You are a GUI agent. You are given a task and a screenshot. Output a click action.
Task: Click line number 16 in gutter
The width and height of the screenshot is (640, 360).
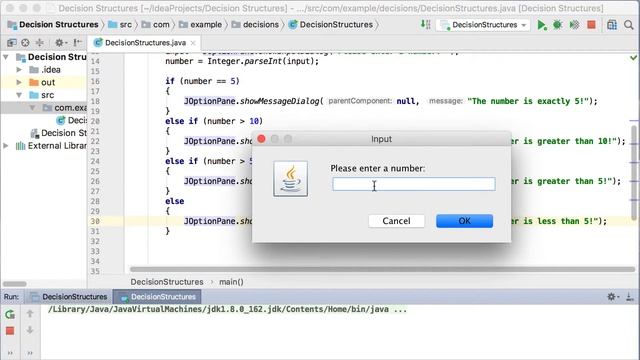pos(95,81)
